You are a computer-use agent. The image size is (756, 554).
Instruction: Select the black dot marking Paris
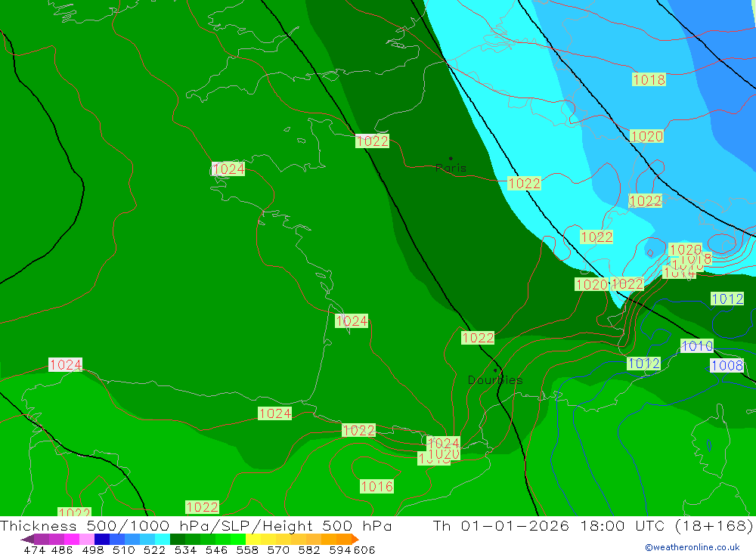451,158
